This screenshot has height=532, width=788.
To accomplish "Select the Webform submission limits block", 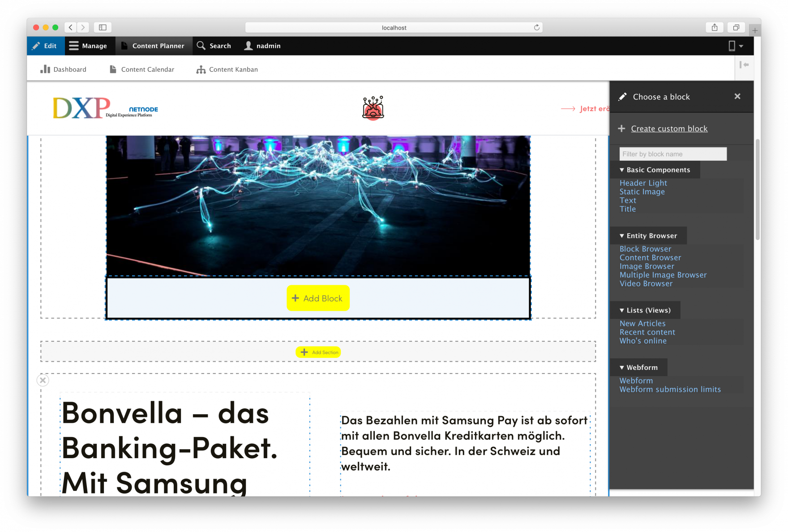I will point(670,390).
